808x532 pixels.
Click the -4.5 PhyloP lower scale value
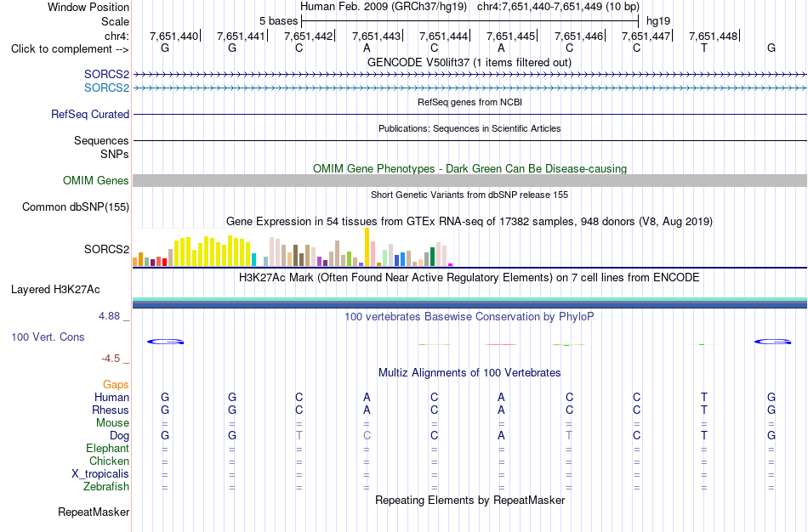[x=111, y=359]
